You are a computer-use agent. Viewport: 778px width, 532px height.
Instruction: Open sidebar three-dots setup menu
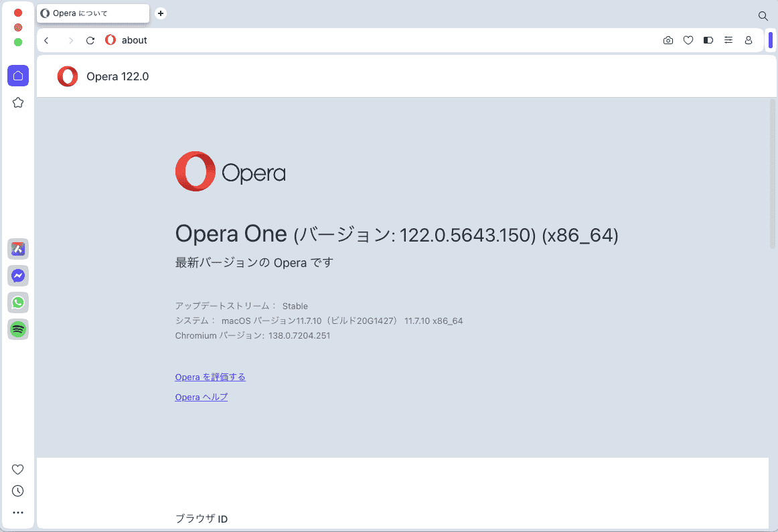tap(18, 513)
